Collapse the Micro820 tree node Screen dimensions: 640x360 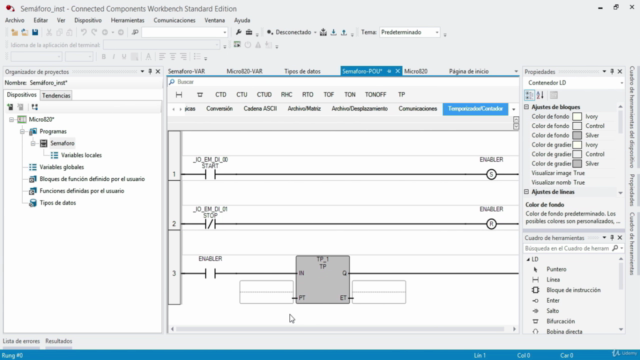(11, 120)
